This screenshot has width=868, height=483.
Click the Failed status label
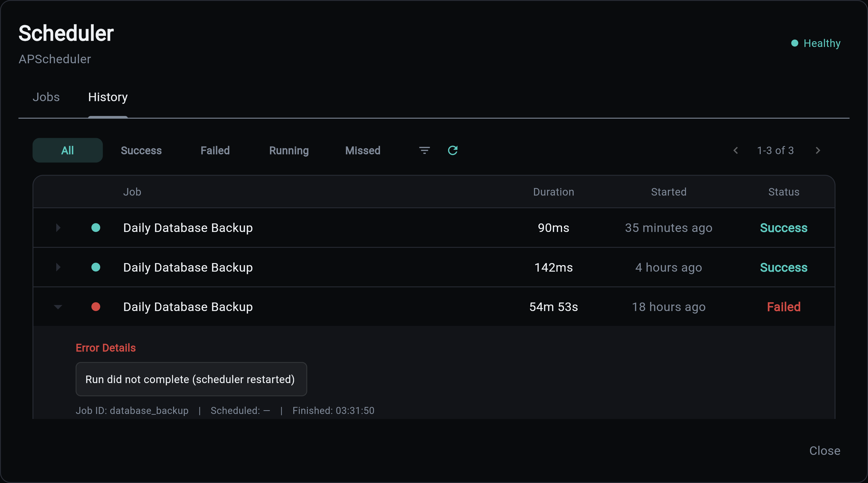(783, 307)
